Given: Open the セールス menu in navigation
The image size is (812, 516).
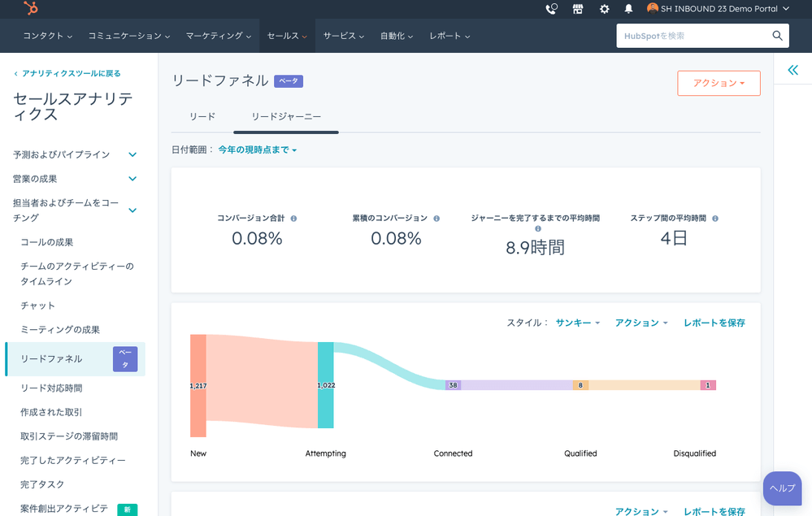Looking at the screenshot, I should coord(287,36).
